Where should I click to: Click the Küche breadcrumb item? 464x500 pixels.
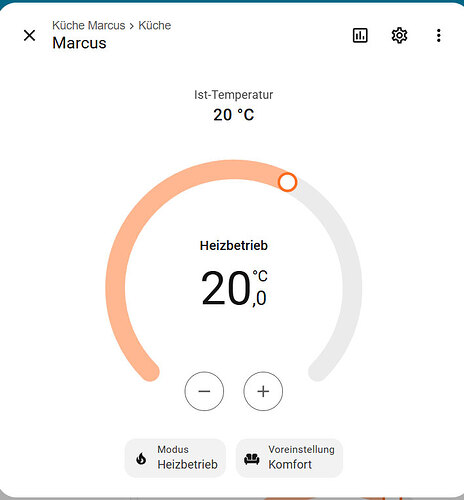pyautogui.click(x=155, y=25)
